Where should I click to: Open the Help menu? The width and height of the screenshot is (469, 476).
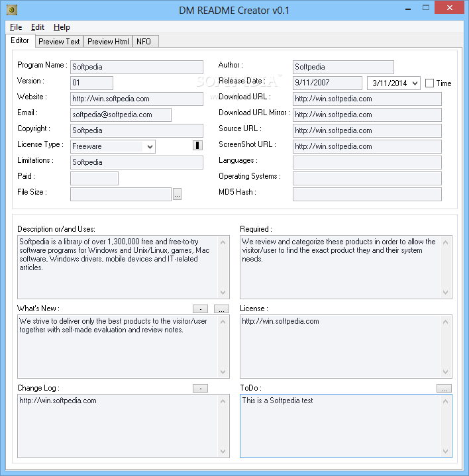coord(62,27)
